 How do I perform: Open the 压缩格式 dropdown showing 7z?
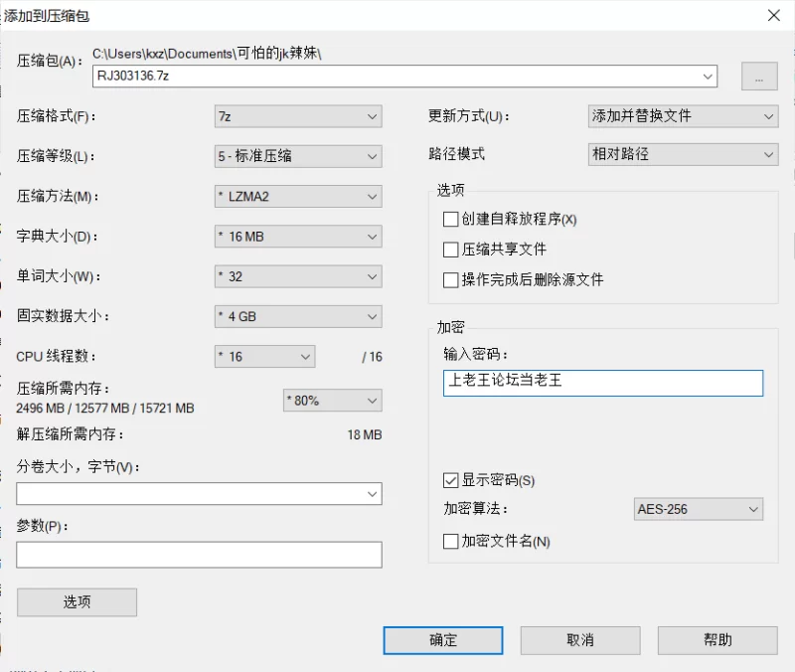pos(298,116)
